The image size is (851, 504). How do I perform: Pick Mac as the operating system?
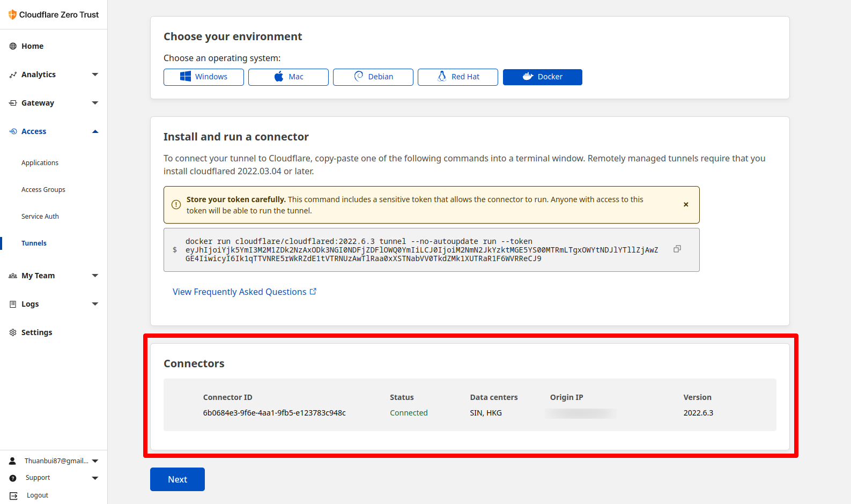click(x=288, y=77)
